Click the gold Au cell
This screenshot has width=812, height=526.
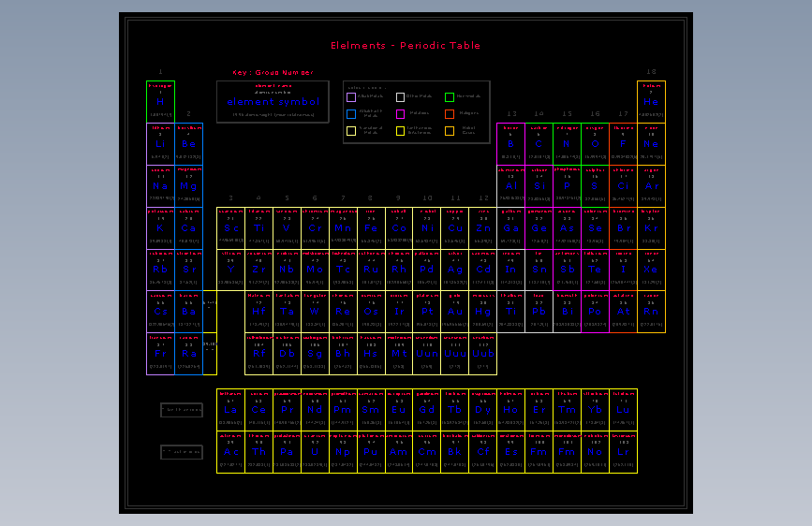tap(454, 312)
